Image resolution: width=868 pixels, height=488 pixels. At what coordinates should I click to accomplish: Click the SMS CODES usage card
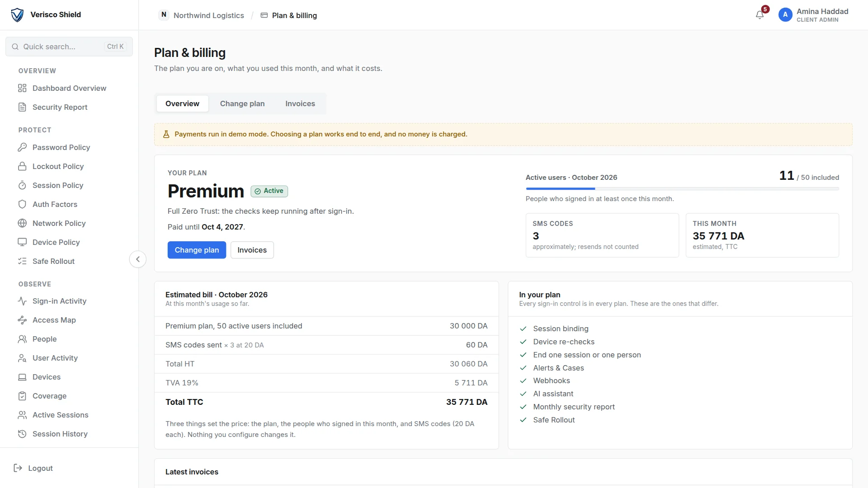pyautogui.click(x=602, y=235)
